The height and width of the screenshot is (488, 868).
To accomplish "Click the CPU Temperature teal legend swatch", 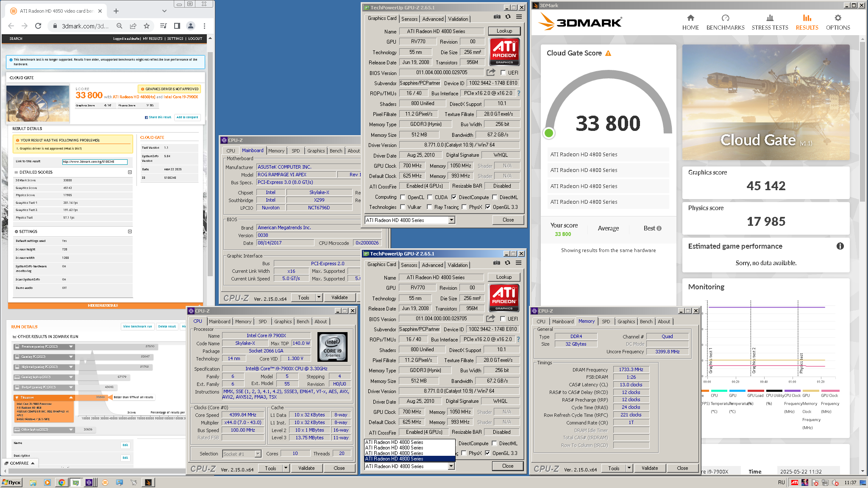I will click(x=719, y=391).
